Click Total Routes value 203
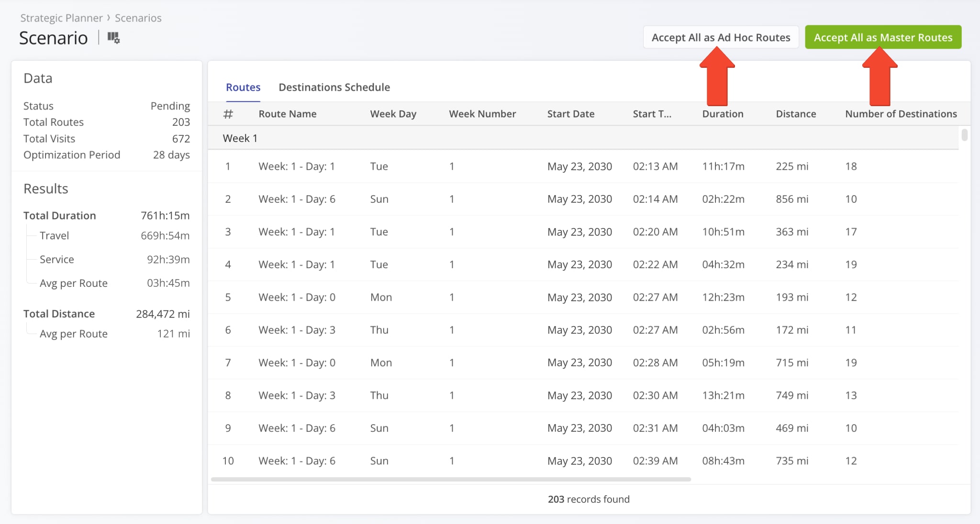Image resolution: width=980 pixels, height=524 pixels. [181, 122]
